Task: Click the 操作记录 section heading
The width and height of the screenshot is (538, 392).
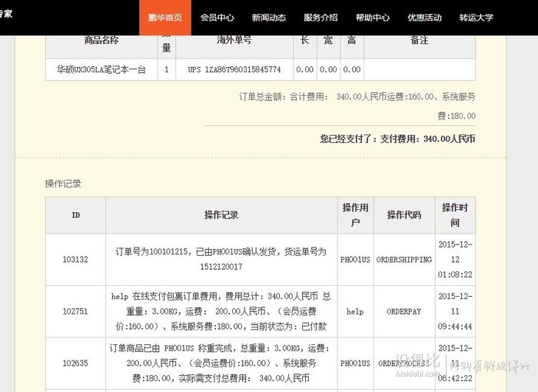Action: tap(63, 184)
